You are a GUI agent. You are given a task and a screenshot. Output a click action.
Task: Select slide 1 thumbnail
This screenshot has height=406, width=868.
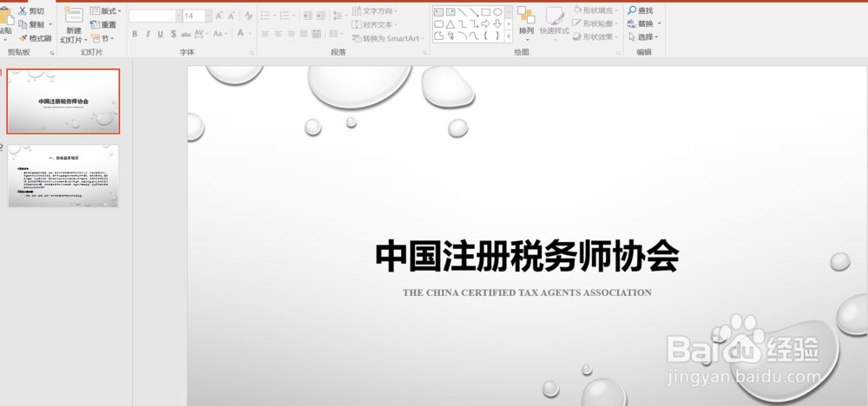pos(63,101)
